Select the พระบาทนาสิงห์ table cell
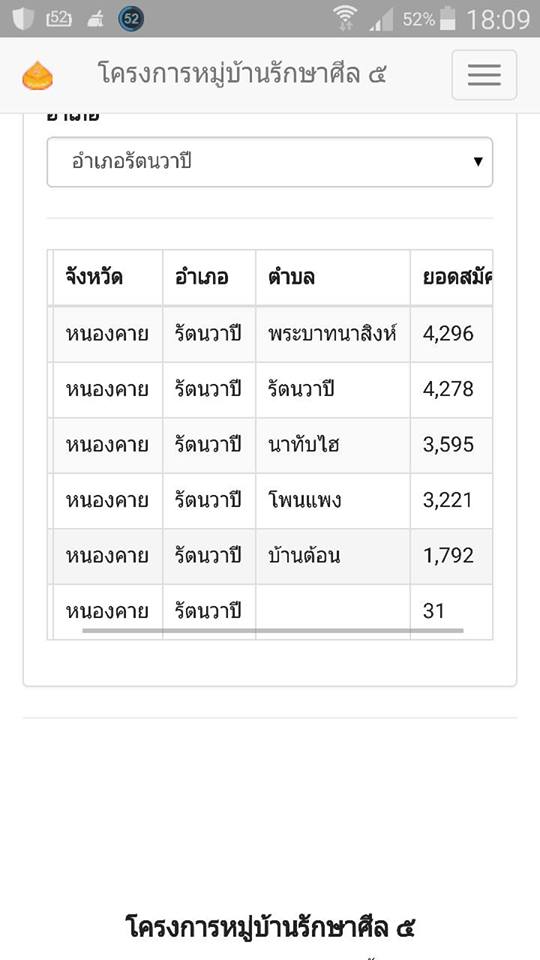The image size is (540, 960). 333,334
